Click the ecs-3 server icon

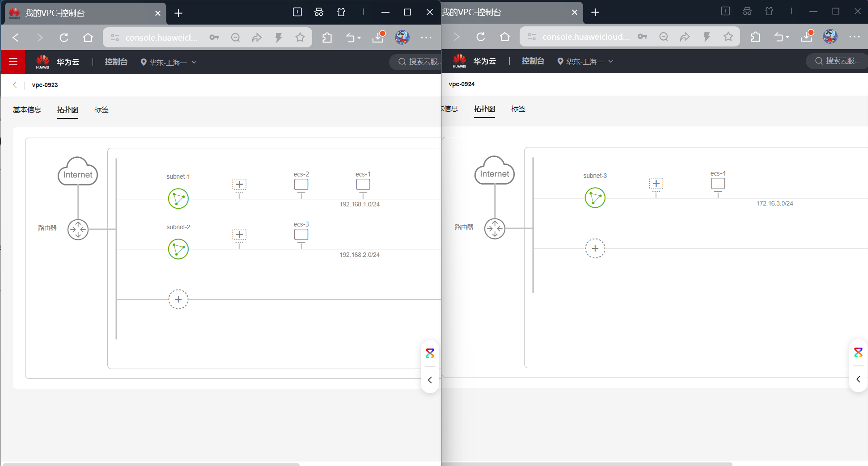pyautogui.click(x=301, y=235)
